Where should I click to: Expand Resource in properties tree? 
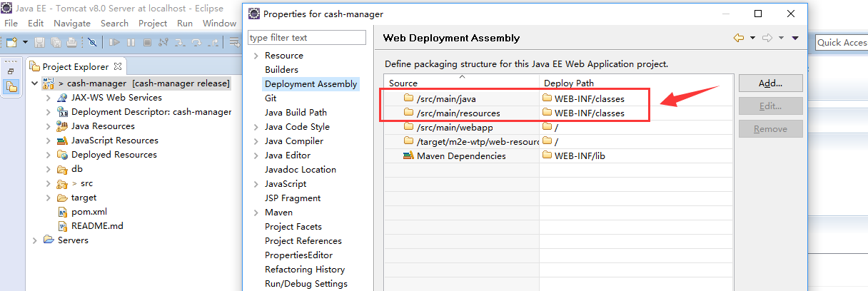[x=256, y=56]
